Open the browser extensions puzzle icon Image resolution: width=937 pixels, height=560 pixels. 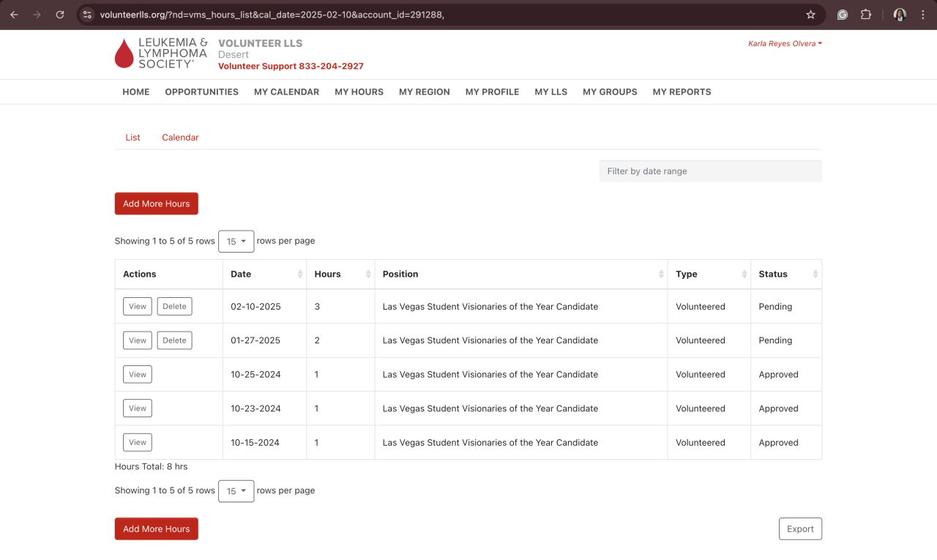click(x=866, y=15)
